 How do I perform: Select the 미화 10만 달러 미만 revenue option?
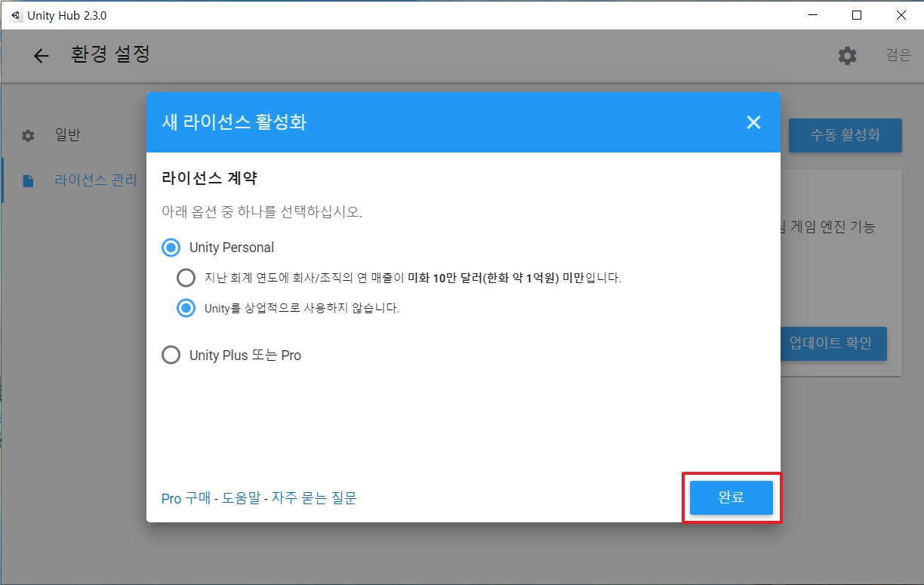point(186,278)
